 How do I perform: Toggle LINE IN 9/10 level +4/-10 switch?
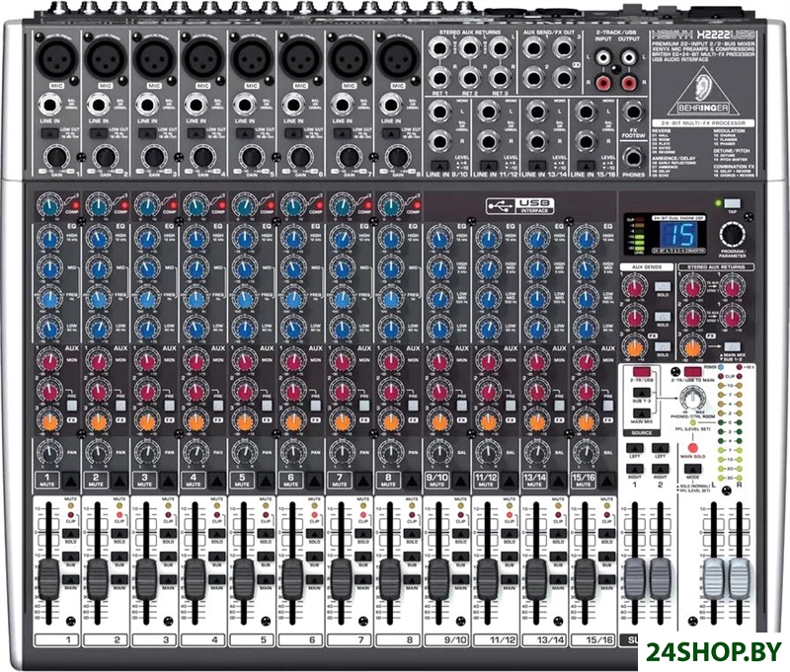pos(439,165)
